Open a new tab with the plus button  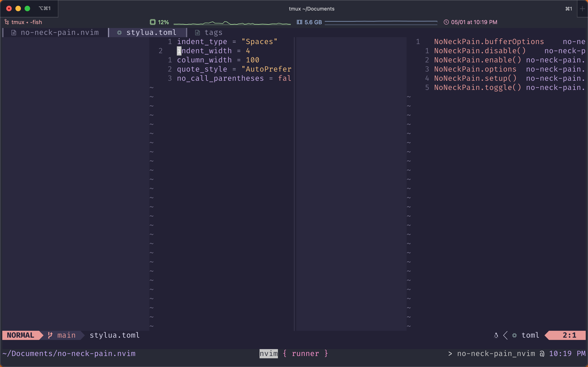click(582, 9)
